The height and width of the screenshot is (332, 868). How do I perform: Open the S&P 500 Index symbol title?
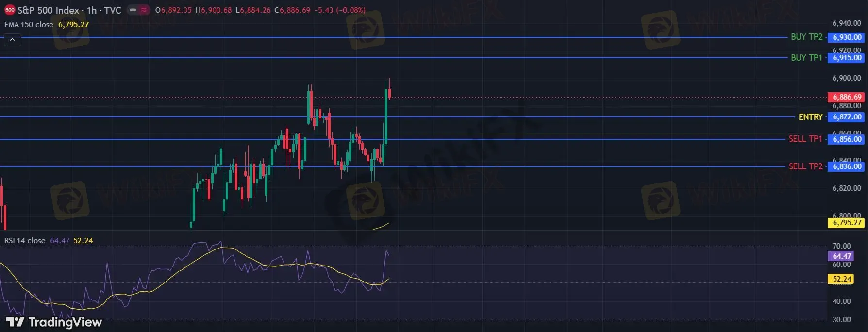69,10
